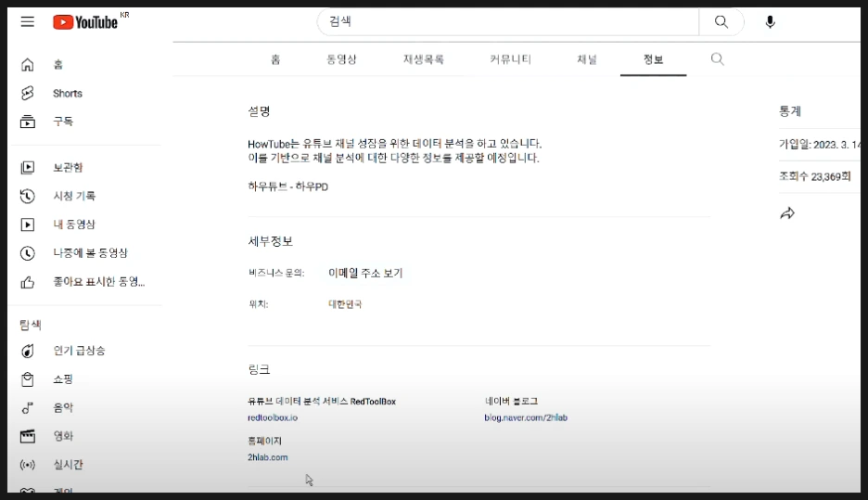The image size is (868, 500).
Task: Click the 쇼핑 bag icon
Action: (27, 379)
